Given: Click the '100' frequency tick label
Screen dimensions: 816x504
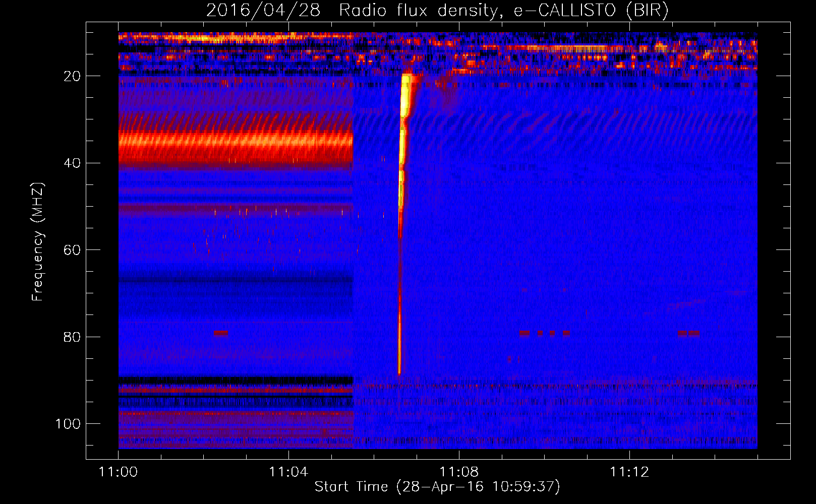Looking at the screenshot, I should 68,424.
